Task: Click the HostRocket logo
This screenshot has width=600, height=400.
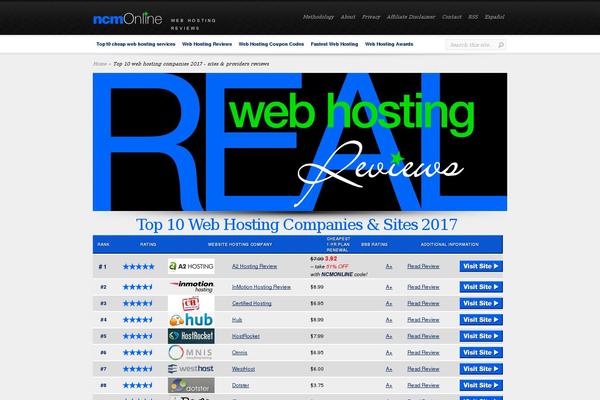Action: 191,336
